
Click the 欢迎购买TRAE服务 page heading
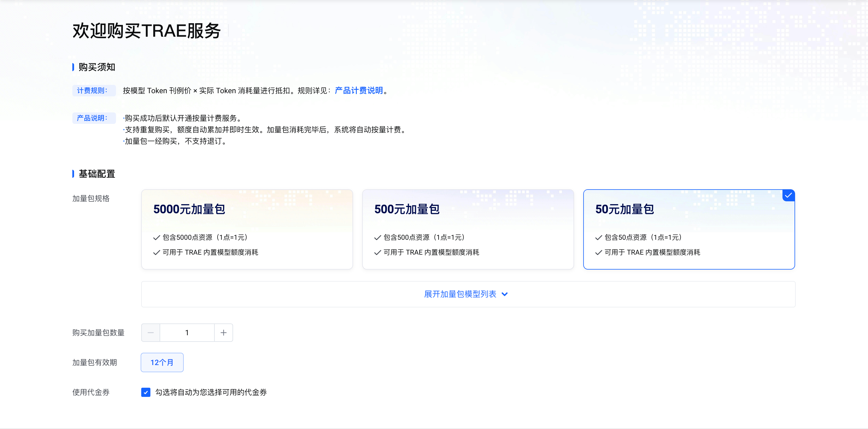coord(147,31)
